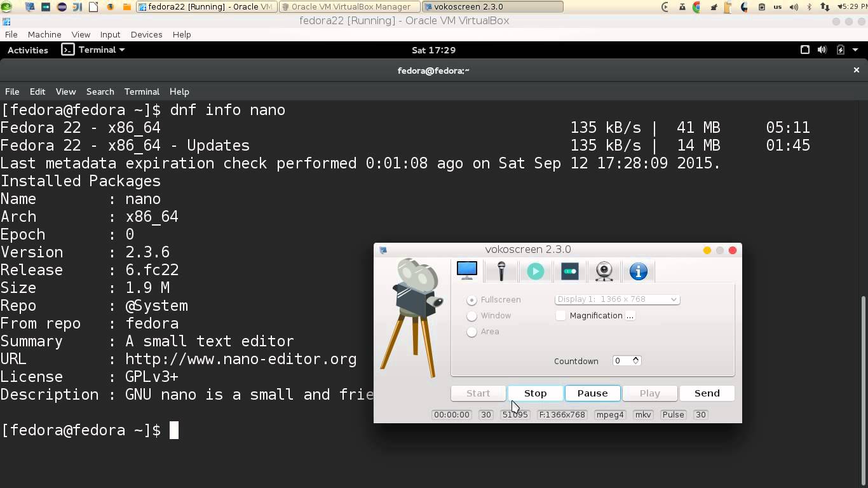Click the Pause button in vokoscreen
Screen dimensions: 868x488
point(592,393)
